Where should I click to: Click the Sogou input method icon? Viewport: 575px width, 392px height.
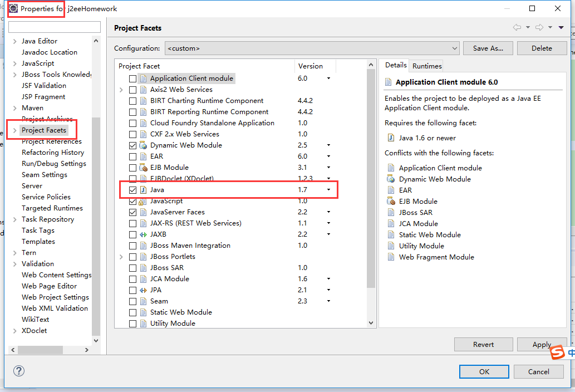coord(558,352)
